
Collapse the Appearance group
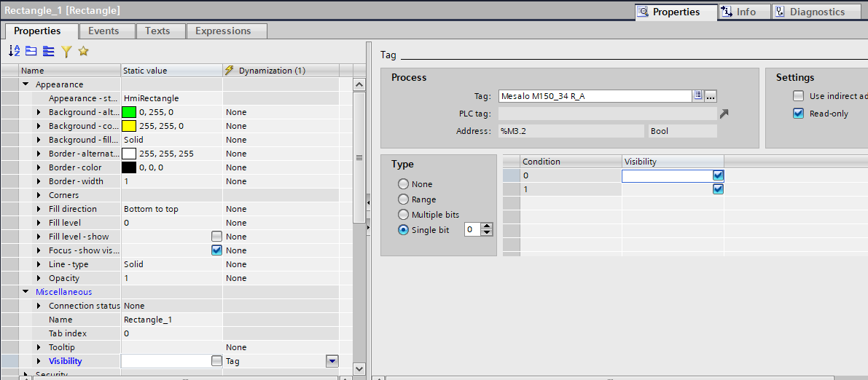pos(26,84)
